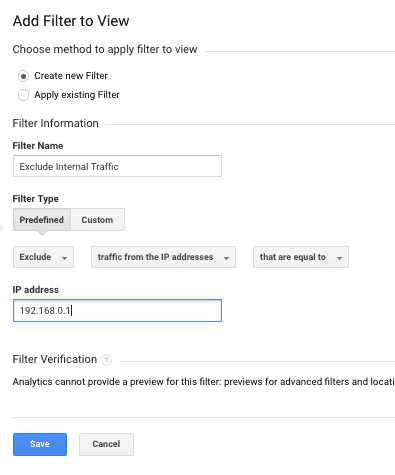Save the new filter
This screenshot has height=475, width=395.
[x=40, y=444]
